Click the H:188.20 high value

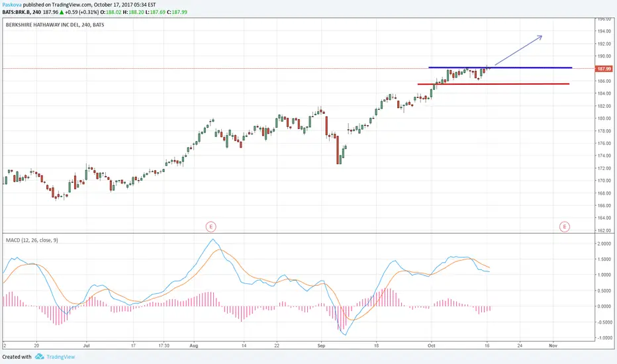(x=132, y=12)
